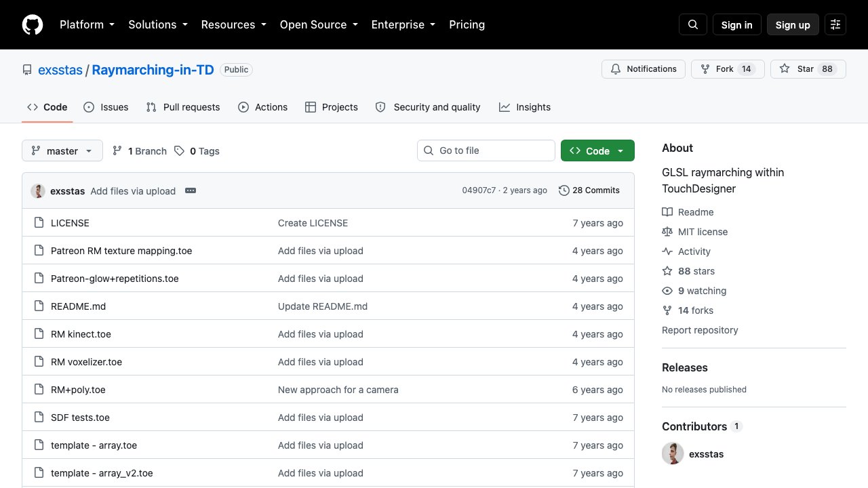This screenshot has height=488, width=868.
Task: Click the exsstas author name in commit bar
Action: click(68, 191)
